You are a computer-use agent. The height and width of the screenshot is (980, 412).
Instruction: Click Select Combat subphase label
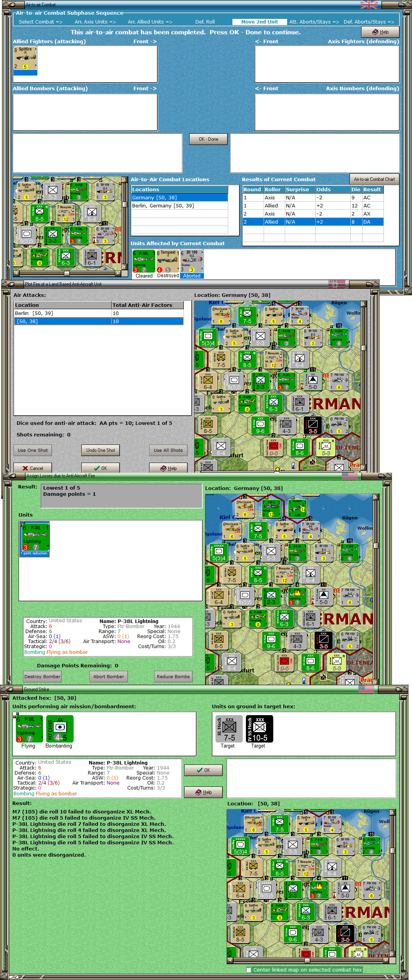[x=40, y=22]
